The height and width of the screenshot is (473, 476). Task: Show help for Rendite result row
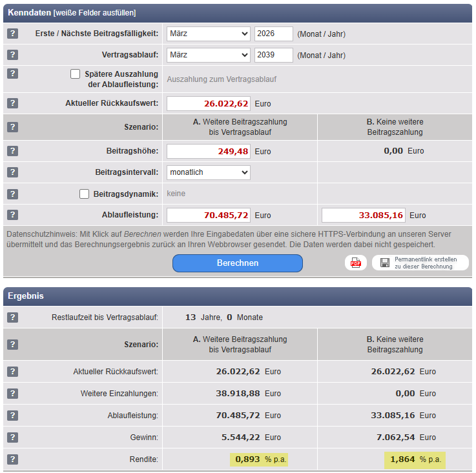(13, 459)
